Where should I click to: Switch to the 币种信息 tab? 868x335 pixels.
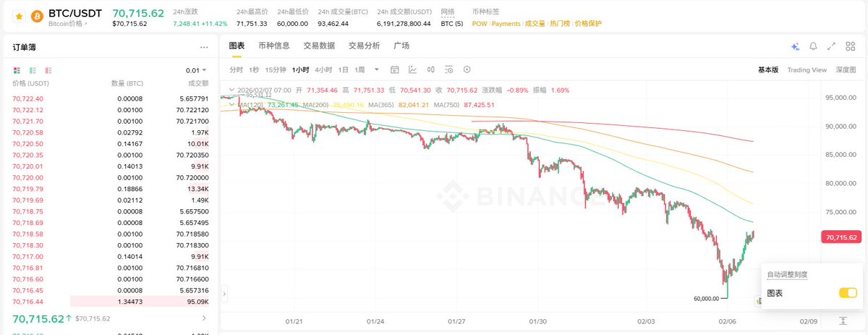tap(274, 46)
